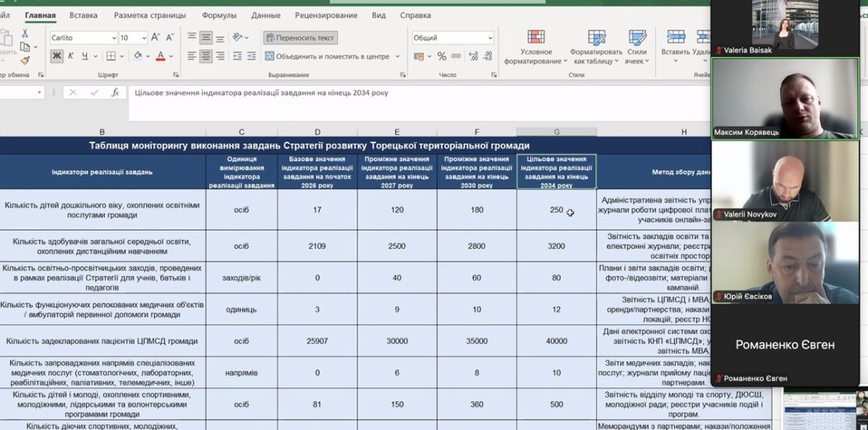Switch to Вставка tab

(84, 15)
